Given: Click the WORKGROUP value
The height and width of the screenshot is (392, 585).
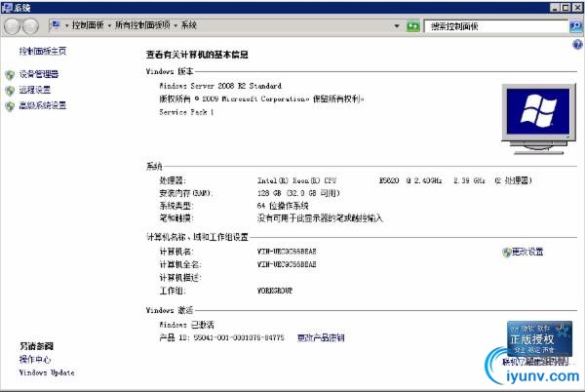Looking at the screenshot, I should point(275,291).
